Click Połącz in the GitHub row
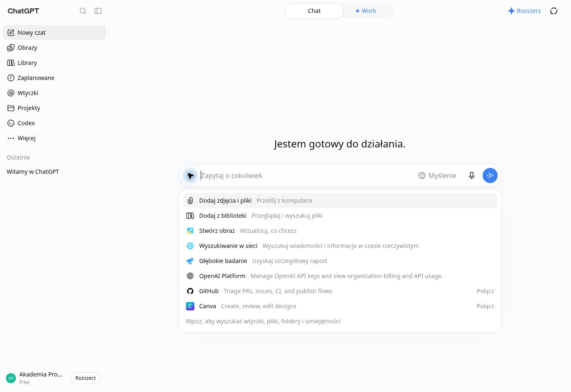The image size is (571, 392). coord(485,291)
